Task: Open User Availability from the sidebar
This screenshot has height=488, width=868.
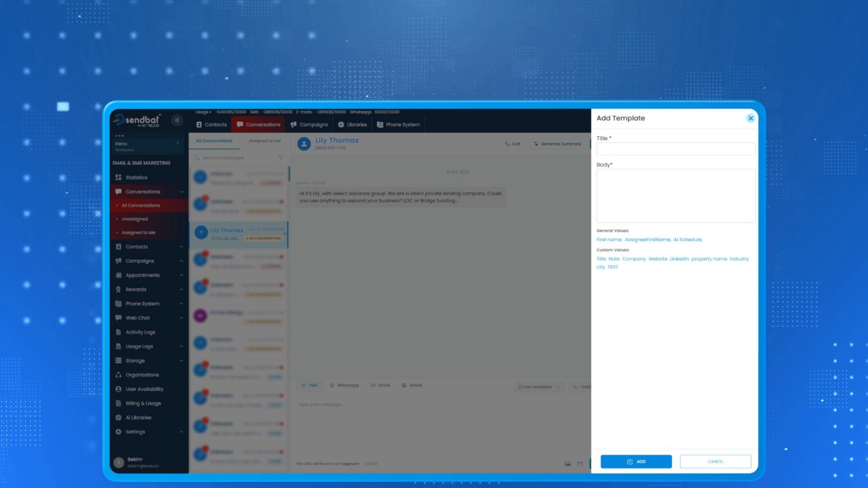Action: tap(144, 389)
